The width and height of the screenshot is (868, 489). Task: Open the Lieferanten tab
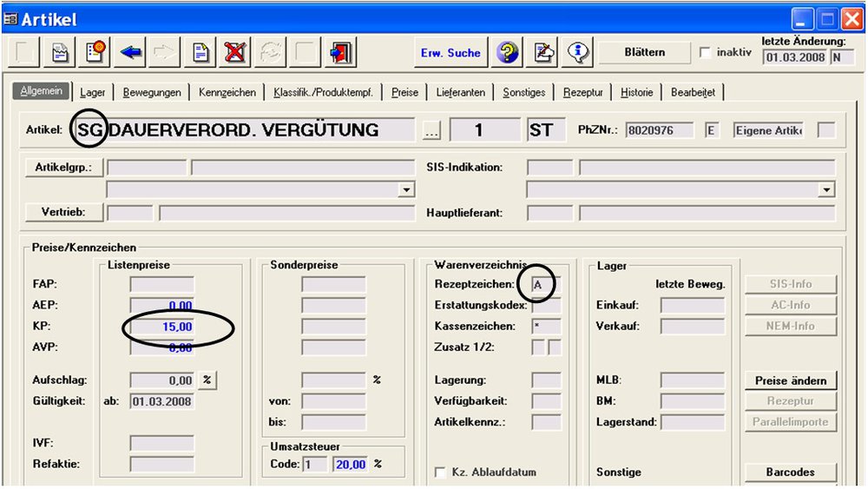461,92
